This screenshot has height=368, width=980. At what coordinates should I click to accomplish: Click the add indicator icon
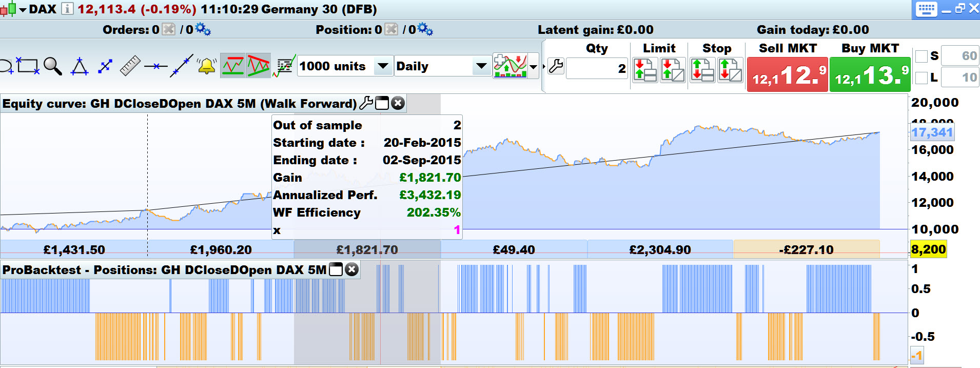point(510,66)
